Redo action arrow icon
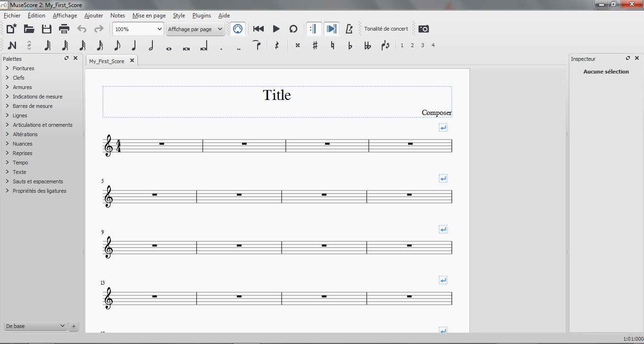Screen dimensions: 644x344 99,29
